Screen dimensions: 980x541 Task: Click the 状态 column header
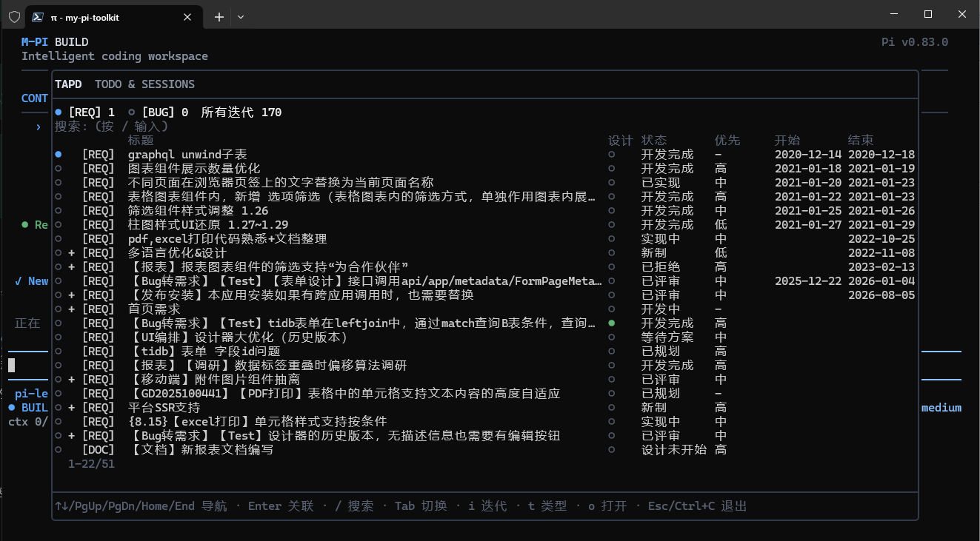coord(654,141)
